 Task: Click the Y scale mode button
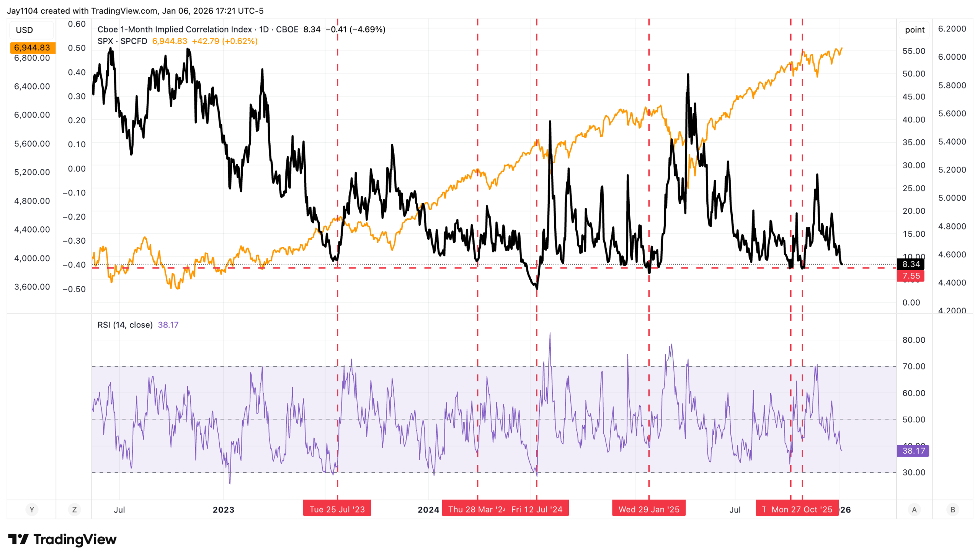[32, 510]
